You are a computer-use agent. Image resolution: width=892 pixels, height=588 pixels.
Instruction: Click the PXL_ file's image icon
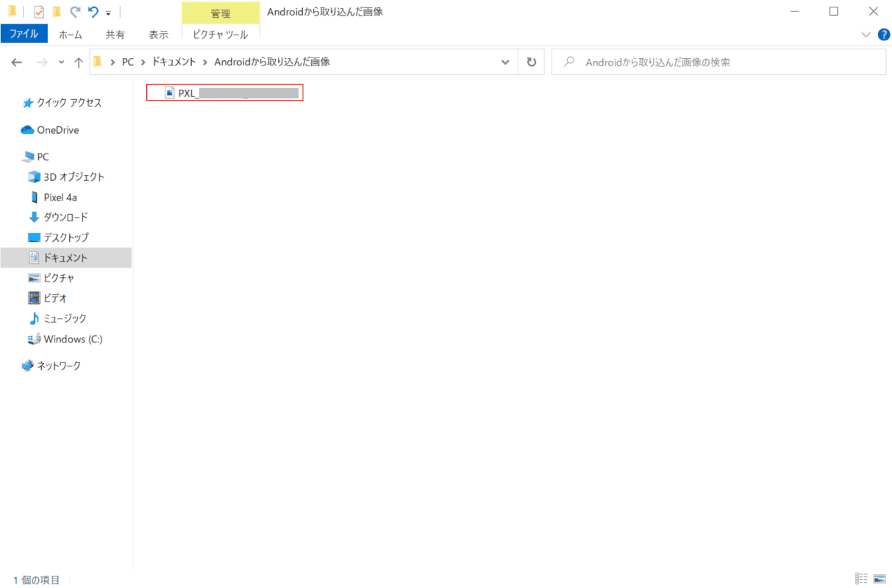pyautogui.click(x=169, y=93)
